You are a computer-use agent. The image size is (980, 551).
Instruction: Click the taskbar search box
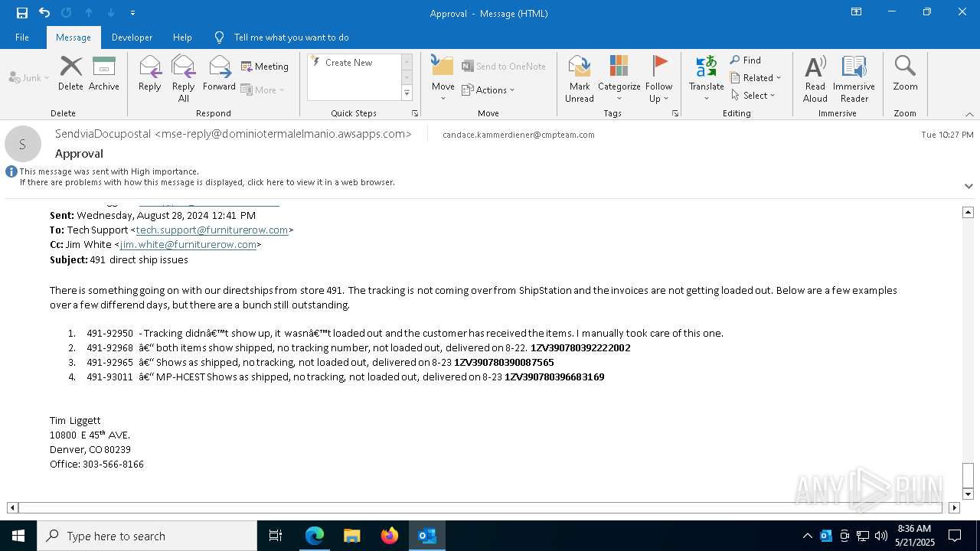point(147,536)
